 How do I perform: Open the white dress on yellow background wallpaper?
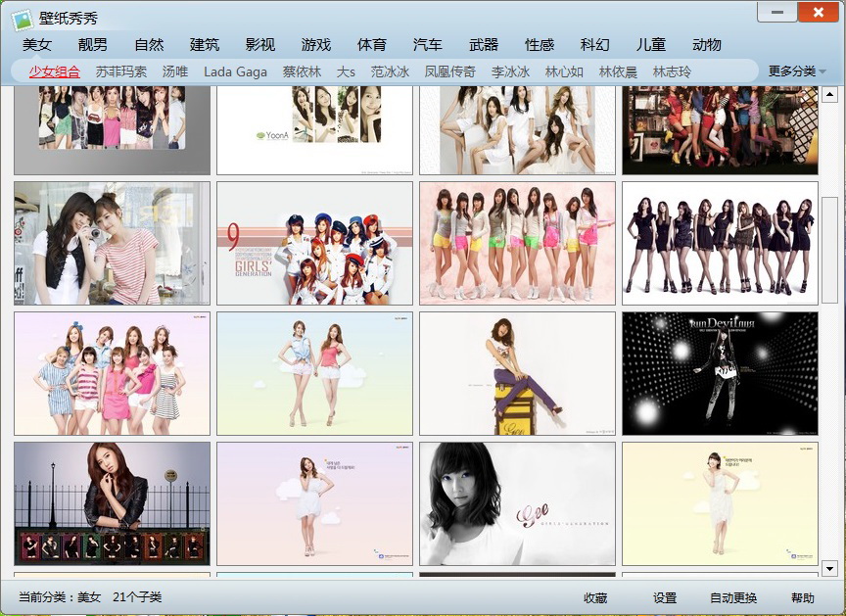pos(721,503)
